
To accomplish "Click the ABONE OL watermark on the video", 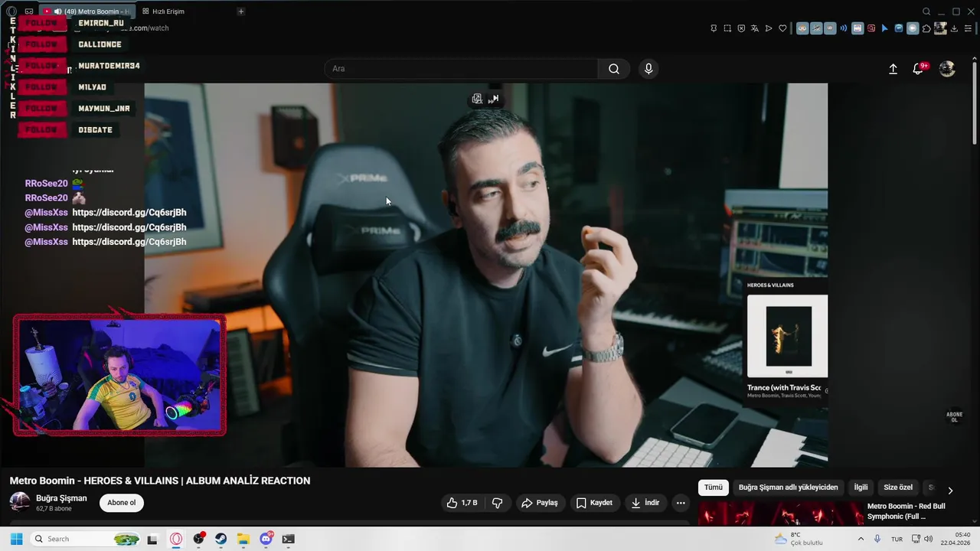I will coord(954,417).
